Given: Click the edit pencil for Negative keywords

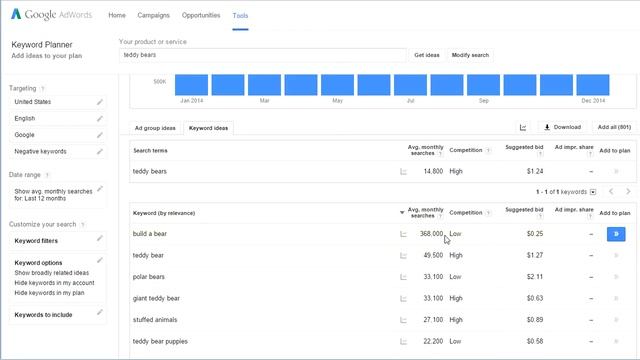Looking at the screenshot, I should coord(100,151).
